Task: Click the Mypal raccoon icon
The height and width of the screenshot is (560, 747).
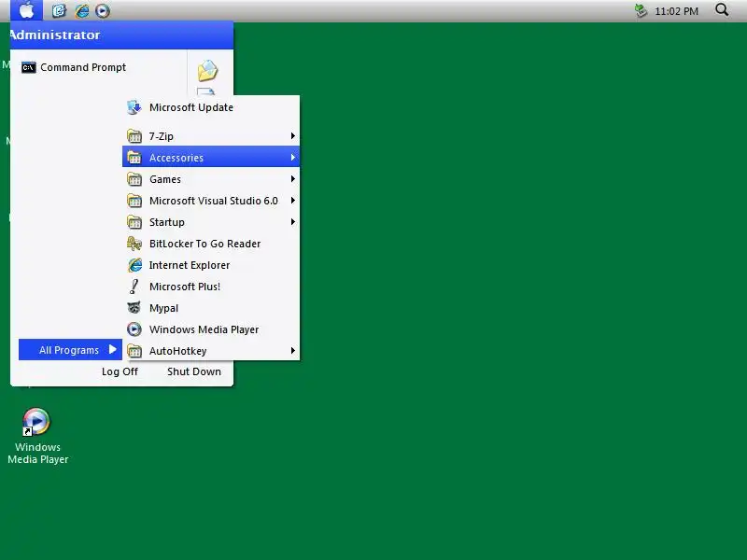Action: [134, 308]
